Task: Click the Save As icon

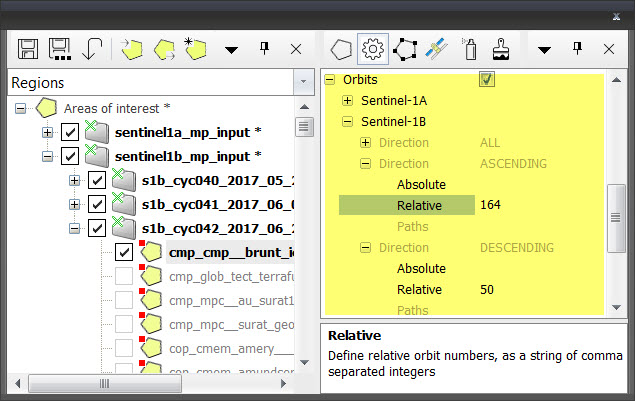Action: [59, 48]
